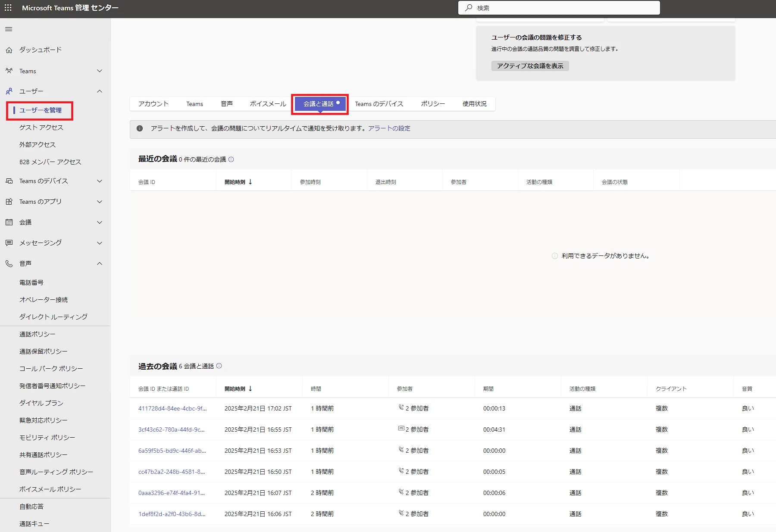
Task: Click the Teams のアプリ apps icon
Action: [x=9, y=202]
